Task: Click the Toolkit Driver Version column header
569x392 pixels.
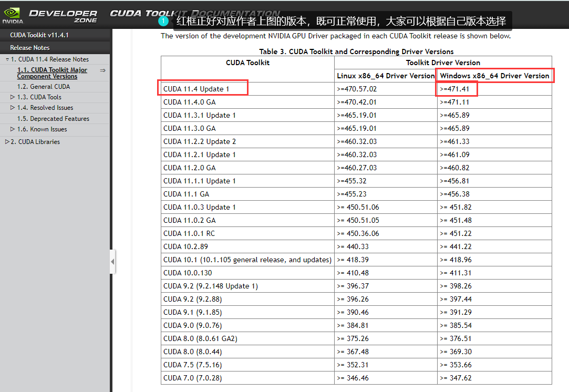Action: pos(443,63)
